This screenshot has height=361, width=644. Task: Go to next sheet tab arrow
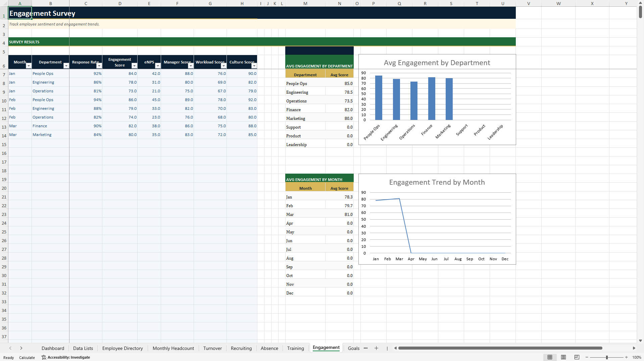21,348
